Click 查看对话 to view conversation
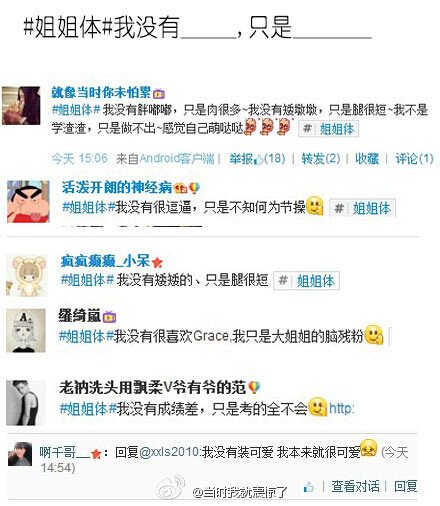 click(355, 487)
